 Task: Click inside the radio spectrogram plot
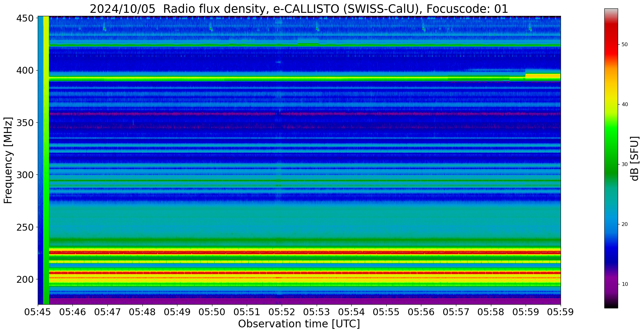click(x=299, y=160)
